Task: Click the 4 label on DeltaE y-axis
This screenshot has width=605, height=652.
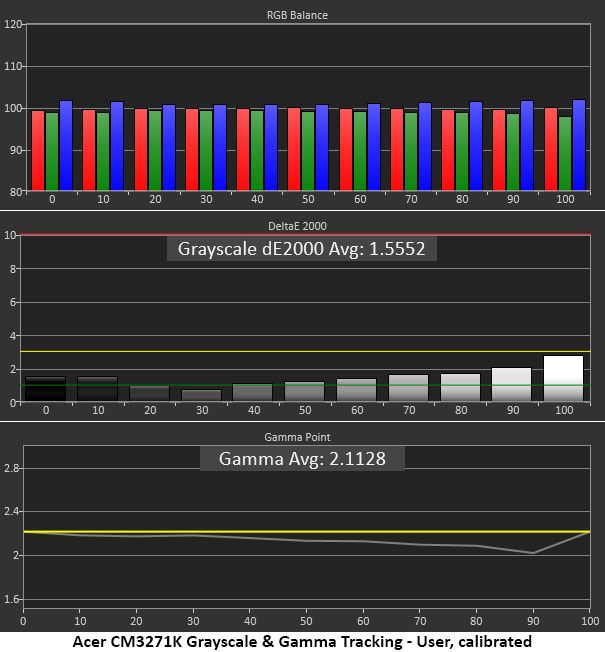Action: tap(13, 336)
